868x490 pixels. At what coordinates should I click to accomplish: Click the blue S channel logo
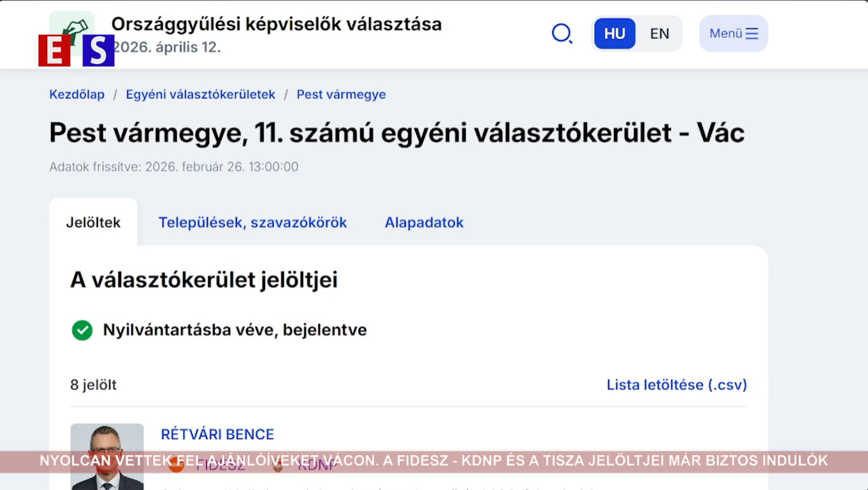click(98, 51)
